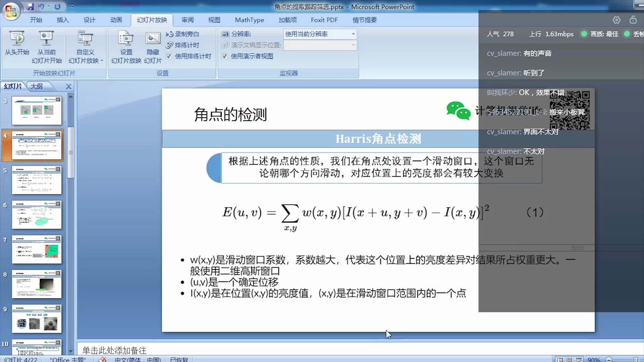Open the Foxit PDF ribbon tab
Viewport: 644px width, 362px height.
tap(324, 20)
